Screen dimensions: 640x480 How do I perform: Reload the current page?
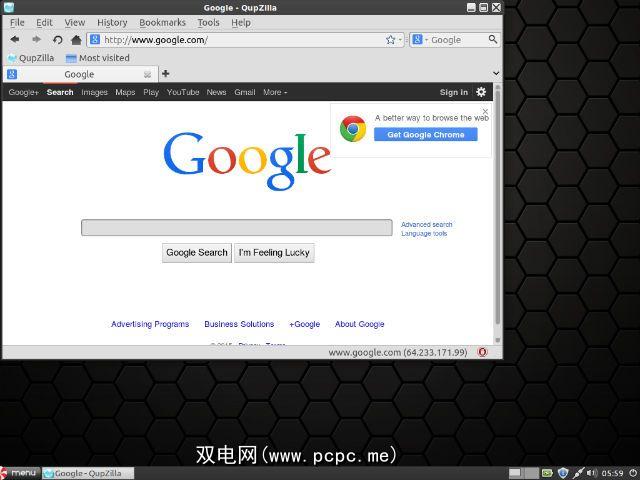[57, 40]
